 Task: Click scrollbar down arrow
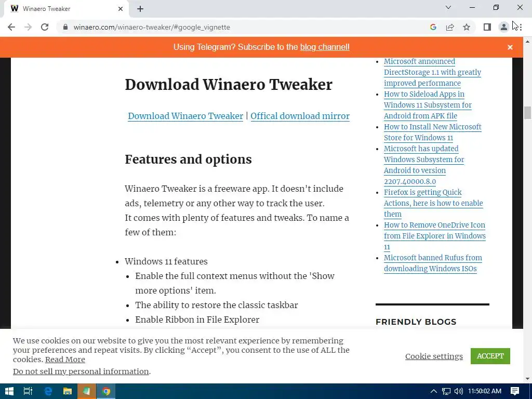[527, 379]
